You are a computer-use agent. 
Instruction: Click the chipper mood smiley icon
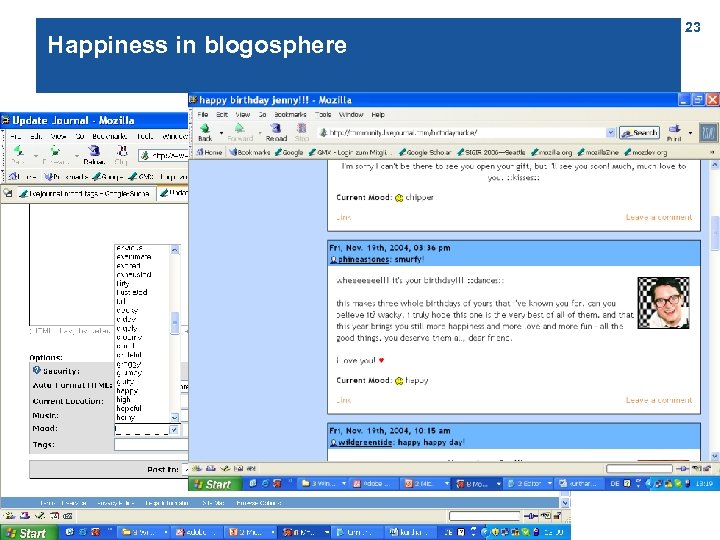click(399, 198)
